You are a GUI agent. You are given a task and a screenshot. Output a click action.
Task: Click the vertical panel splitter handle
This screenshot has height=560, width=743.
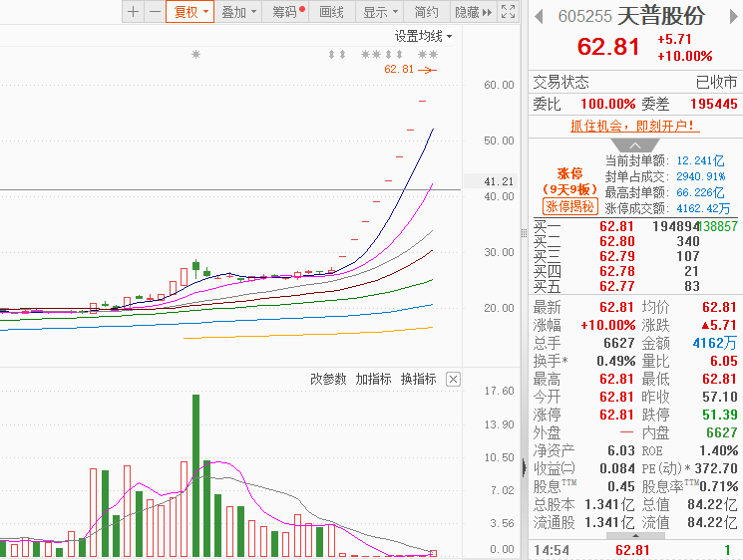click(524, 233)
